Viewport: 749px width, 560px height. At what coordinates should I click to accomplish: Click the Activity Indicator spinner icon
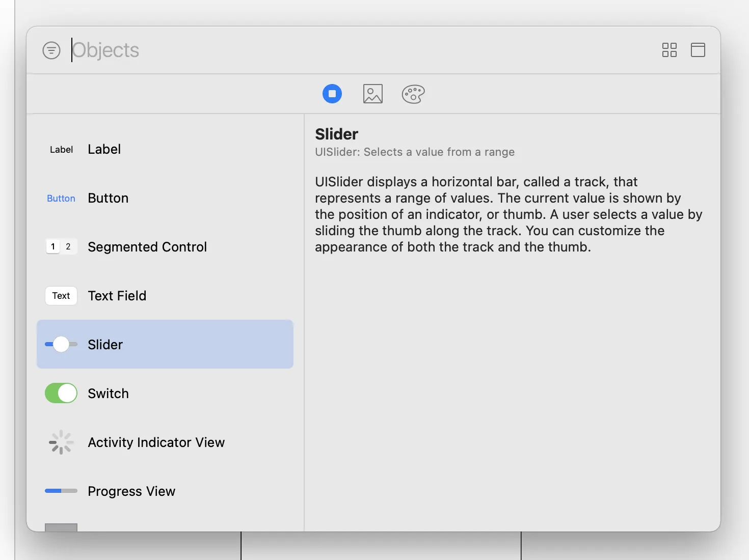click(x=61, y=442)
